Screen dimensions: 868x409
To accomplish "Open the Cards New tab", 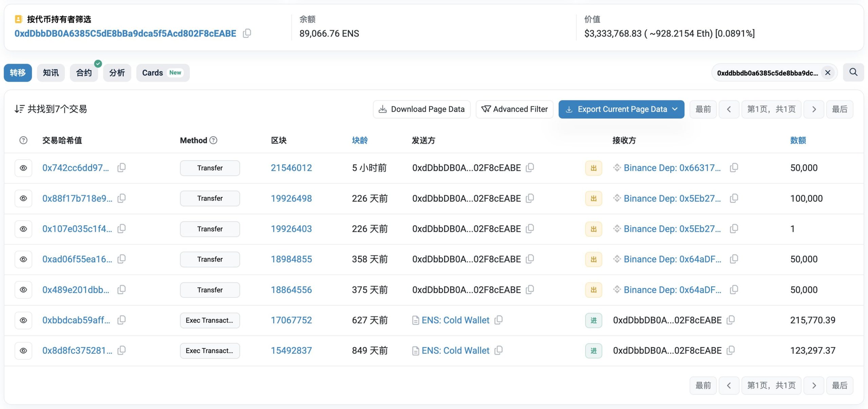I will point(162,73).
